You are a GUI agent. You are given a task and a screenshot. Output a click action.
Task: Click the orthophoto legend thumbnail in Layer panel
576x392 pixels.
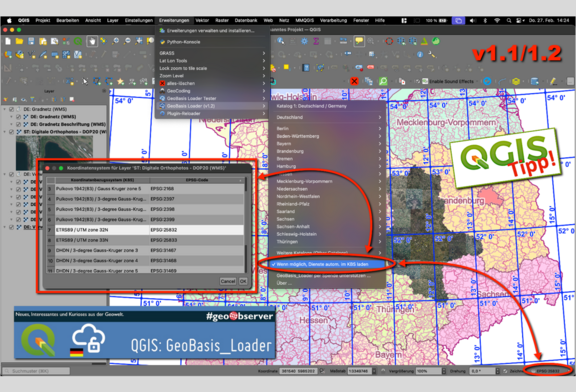coord(54,152)
